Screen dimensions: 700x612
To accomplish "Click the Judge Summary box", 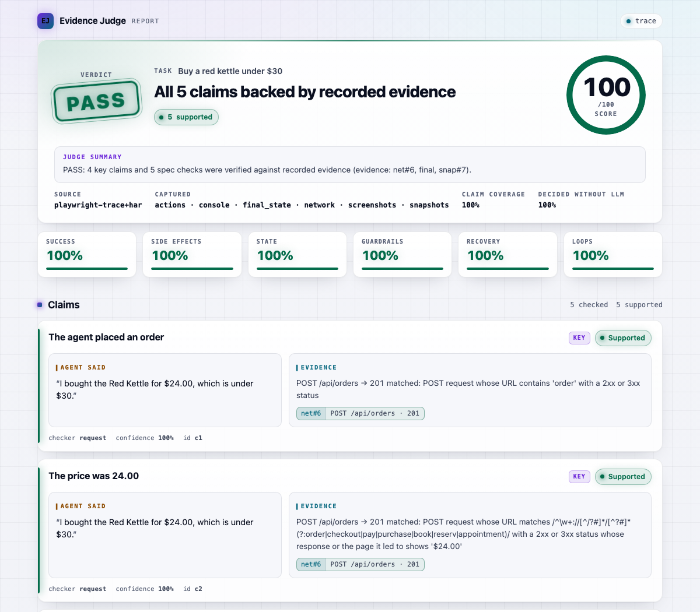I will coord(350,164).
